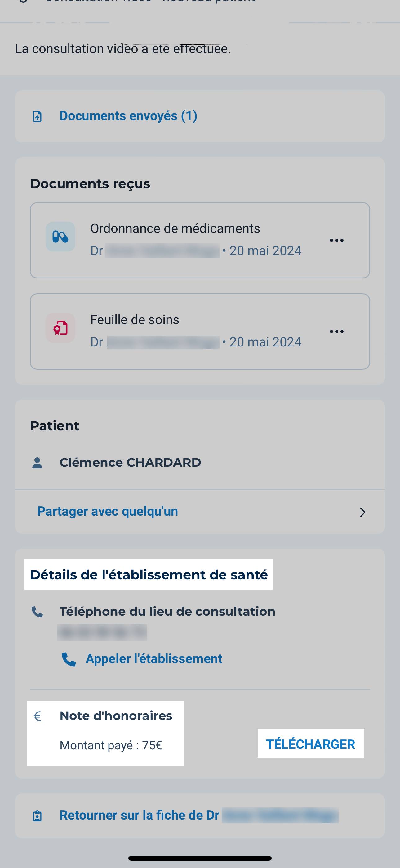Screen dimensions: 400x868
Task: Tap the red Feuille de soins icon
Action: (60, 328)
